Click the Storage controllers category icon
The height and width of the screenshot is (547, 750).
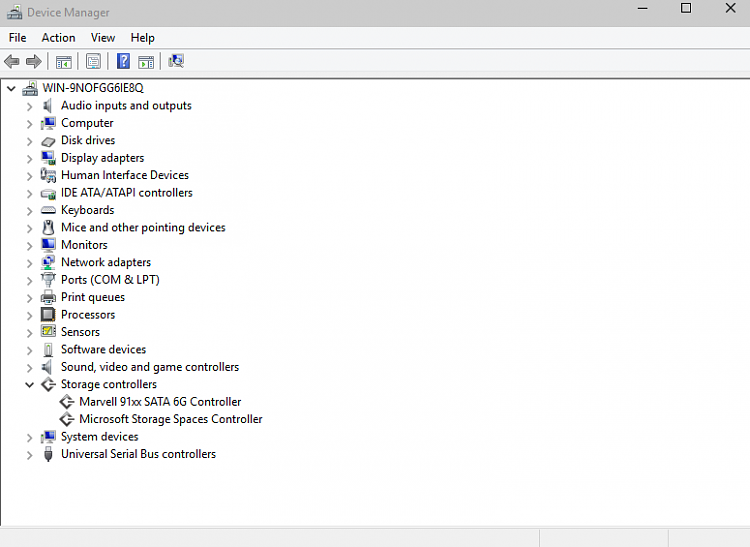coord(48,384)
